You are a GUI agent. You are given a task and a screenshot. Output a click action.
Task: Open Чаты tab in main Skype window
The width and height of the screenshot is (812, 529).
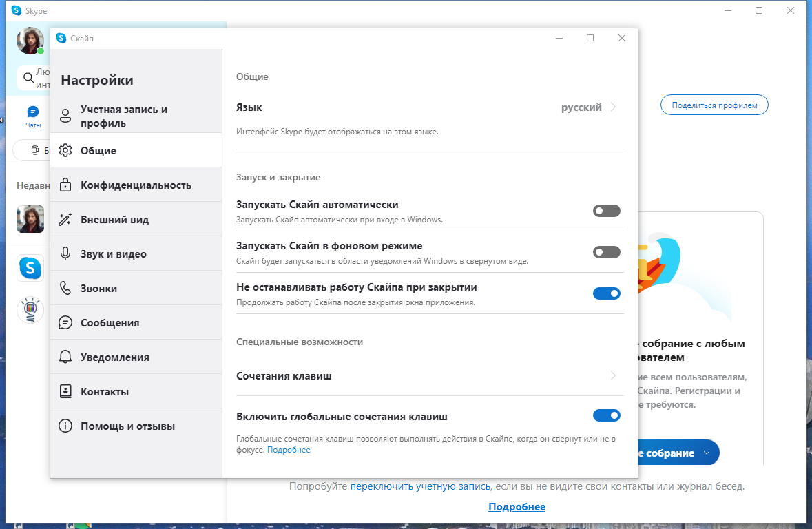pyautogui.click(x=33, y=117)
